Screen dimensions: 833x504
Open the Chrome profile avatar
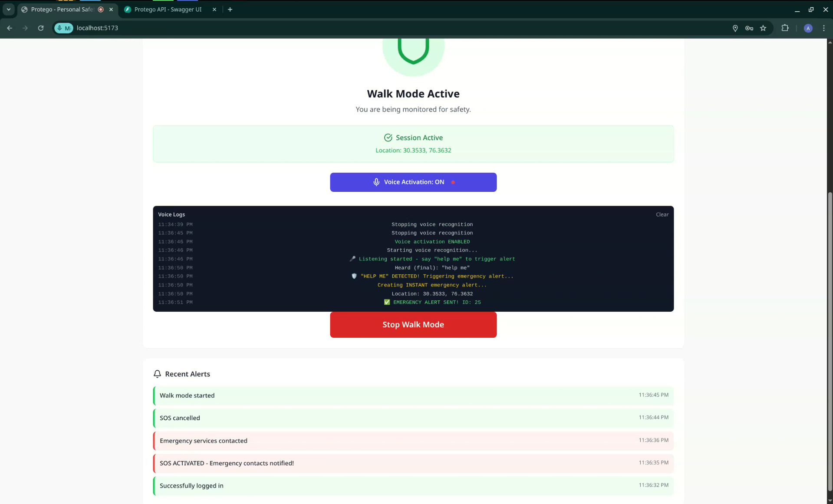pos(808,28)
